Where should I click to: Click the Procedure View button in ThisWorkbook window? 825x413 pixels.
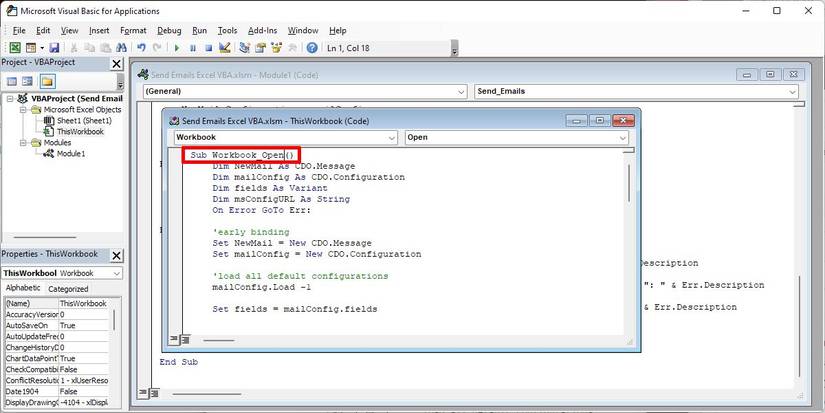[x=176, y=340]
